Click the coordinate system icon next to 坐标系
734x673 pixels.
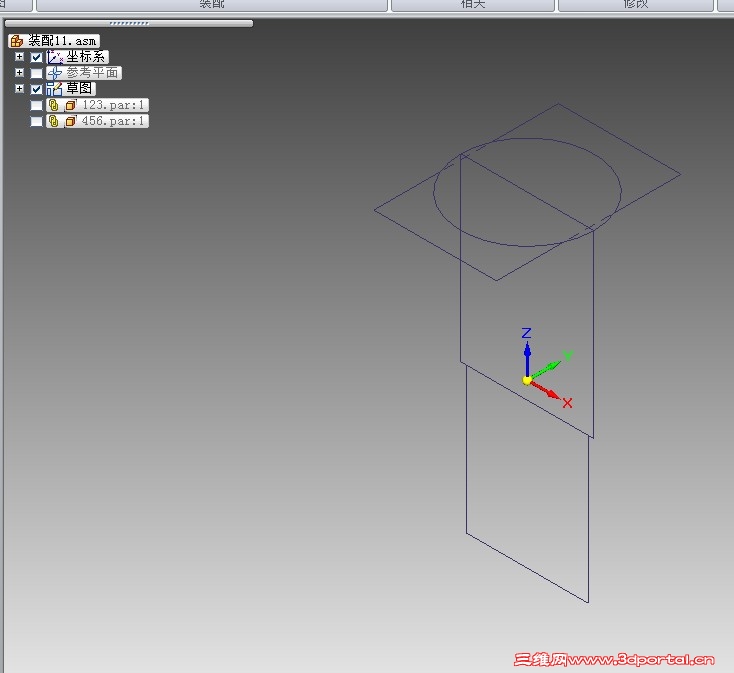[55, 57]
